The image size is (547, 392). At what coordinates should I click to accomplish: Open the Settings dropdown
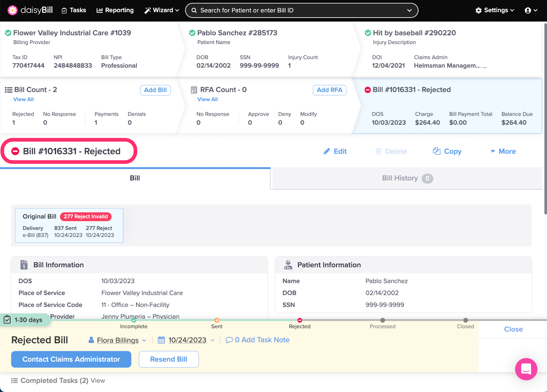495,10
